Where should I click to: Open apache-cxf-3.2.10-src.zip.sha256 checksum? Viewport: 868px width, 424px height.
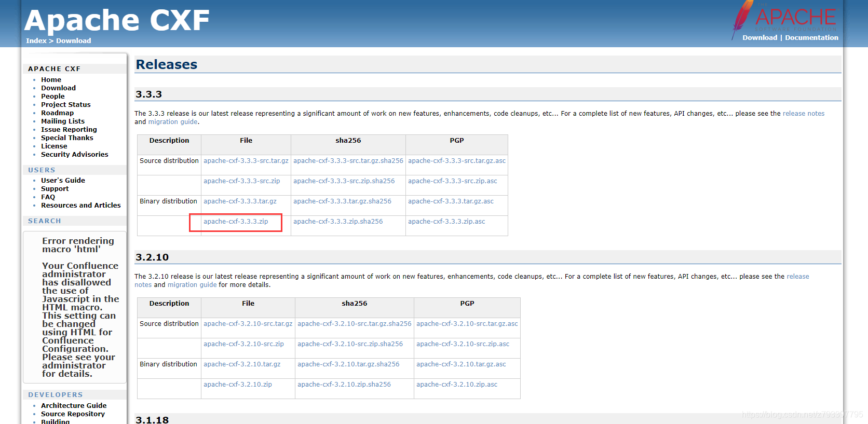point(350,344)
